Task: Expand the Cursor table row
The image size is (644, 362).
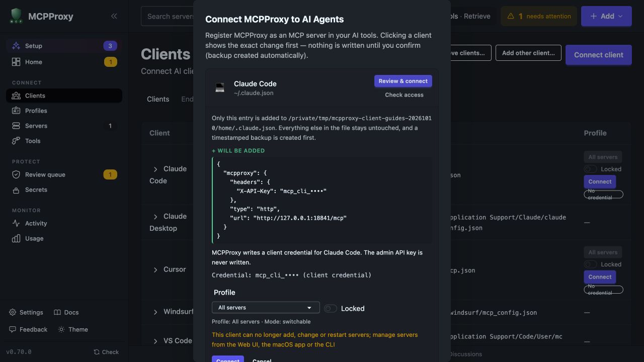Action: [x=155, y=269]
